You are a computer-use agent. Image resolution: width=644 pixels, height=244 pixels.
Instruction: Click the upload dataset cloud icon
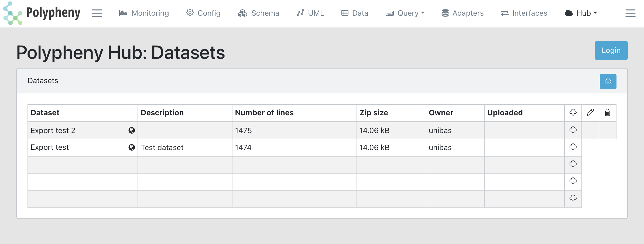608,81
